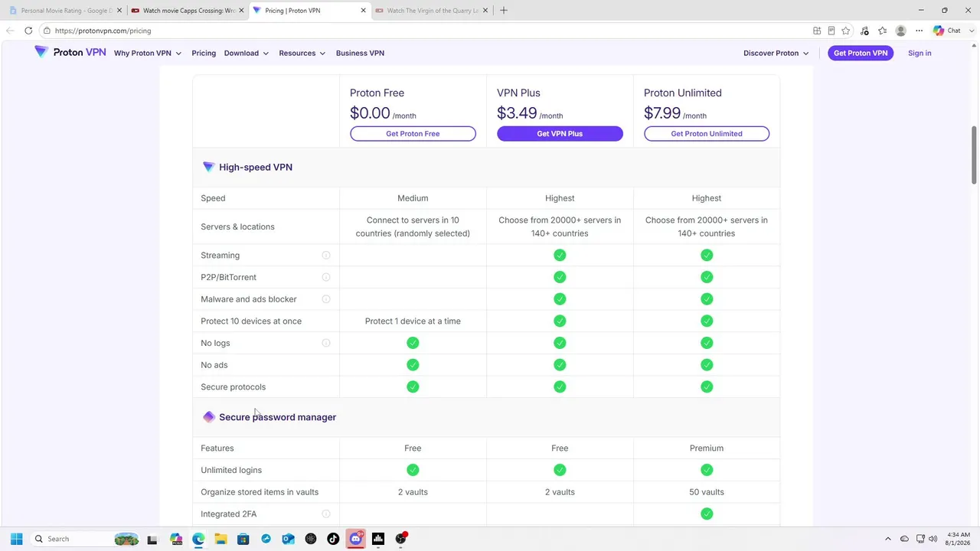Click the Proton VPN logo
Viewport: 980px width, 551px height.
pyautogui.click(x=70, y=53)
